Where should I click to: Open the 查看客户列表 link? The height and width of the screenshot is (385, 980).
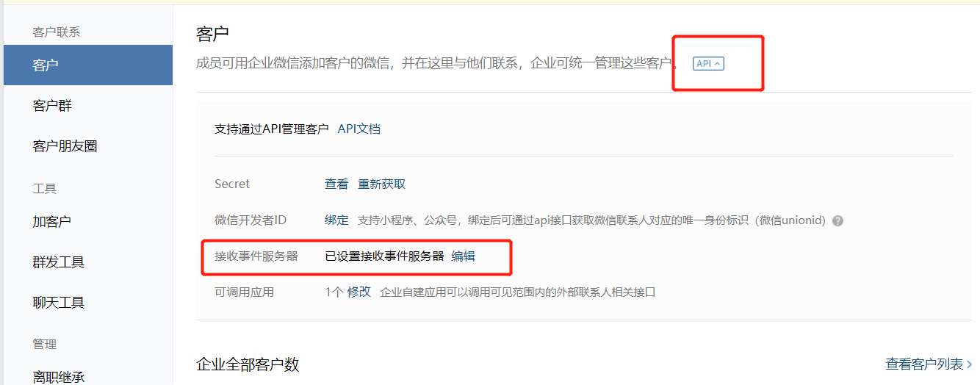[x=929, y=364]
